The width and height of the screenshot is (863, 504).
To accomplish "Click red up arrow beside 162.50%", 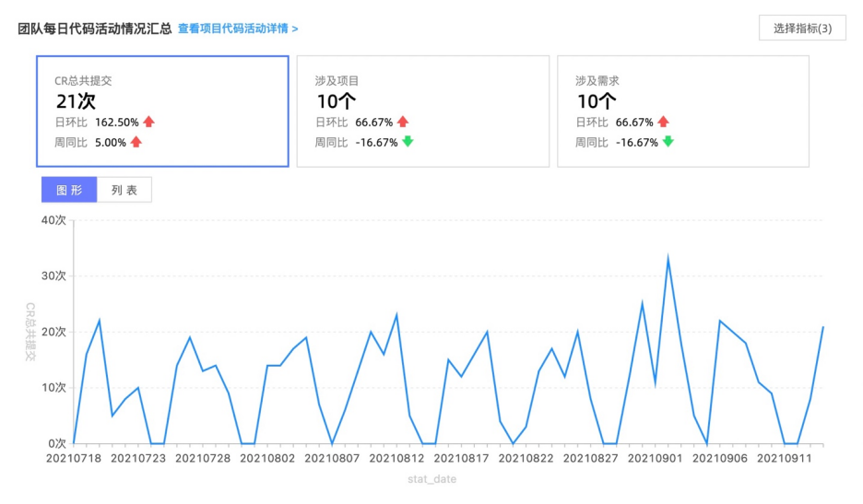I will (148, 122).
